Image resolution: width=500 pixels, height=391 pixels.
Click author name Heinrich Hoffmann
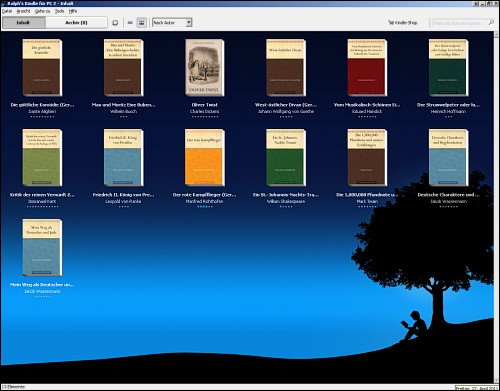(448, 111)
